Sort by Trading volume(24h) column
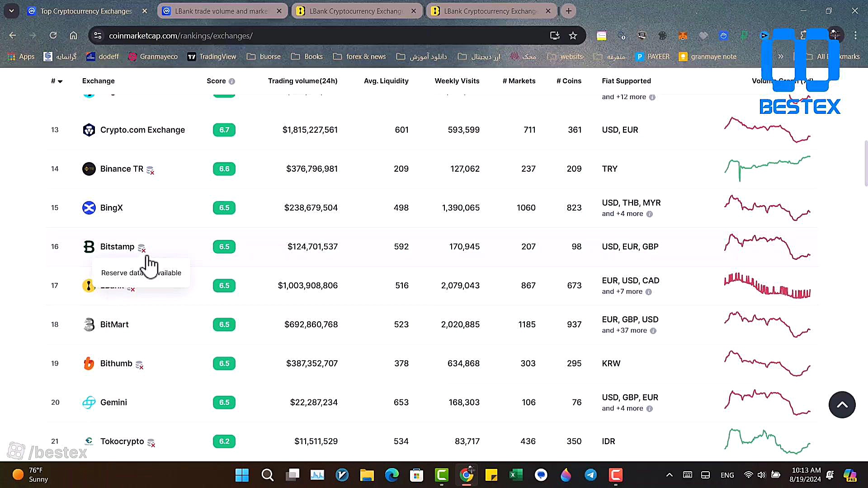The height and width of the screenshot is (488, 868). tap(302, 81)
